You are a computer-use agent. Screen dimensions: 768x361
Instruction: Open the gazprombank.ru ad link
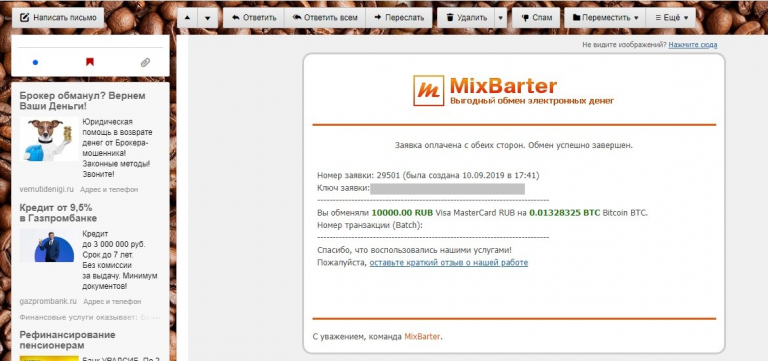[x=48, y=301]
